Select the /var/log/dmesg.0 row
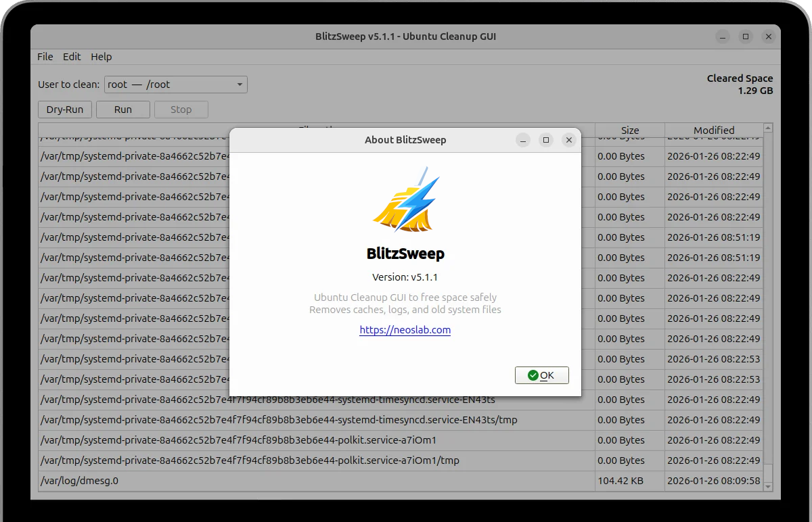812x522 pixels. (x=401, y=481)
